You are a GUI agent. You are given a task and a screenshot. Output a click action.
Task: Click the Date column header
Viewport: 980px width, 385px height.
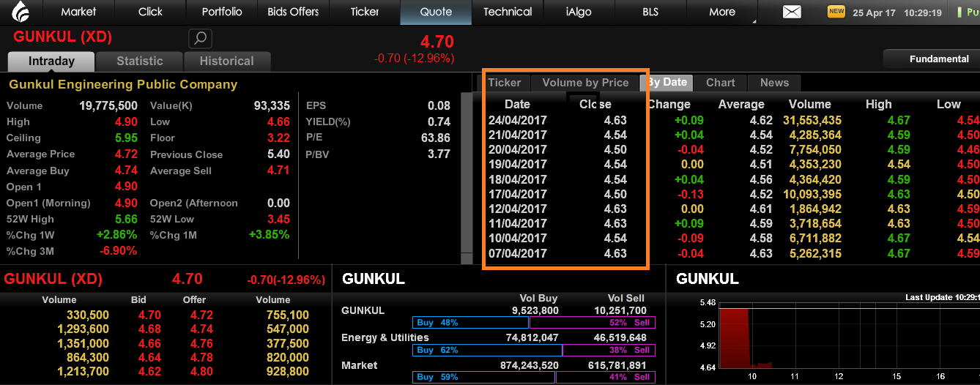[517, 104]
